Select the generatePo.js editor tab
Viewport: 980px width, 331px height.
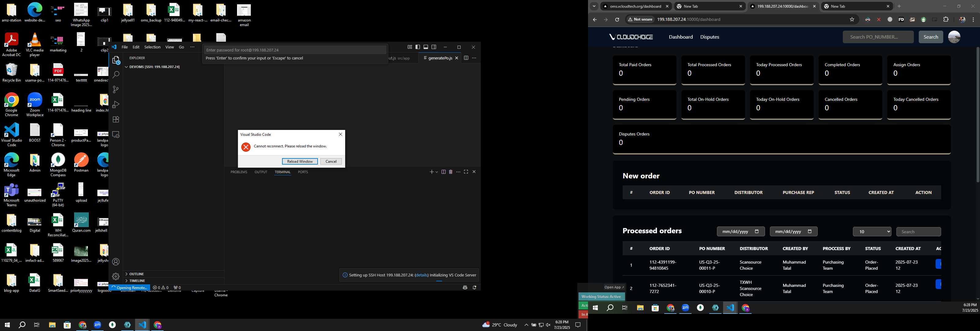coord(440,58)
